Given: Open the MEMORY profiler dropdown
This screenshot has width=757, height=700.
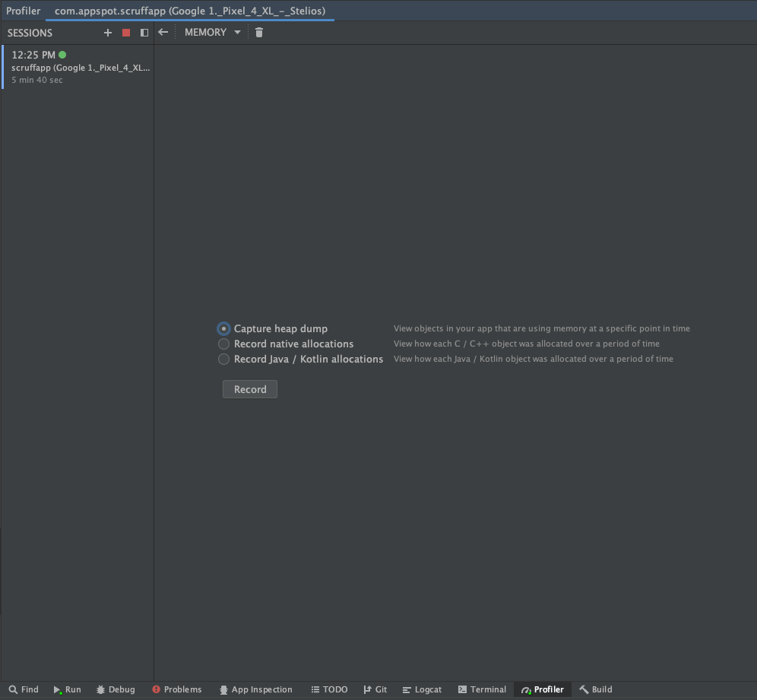Looking at the screenshot, I should [212, 33].
